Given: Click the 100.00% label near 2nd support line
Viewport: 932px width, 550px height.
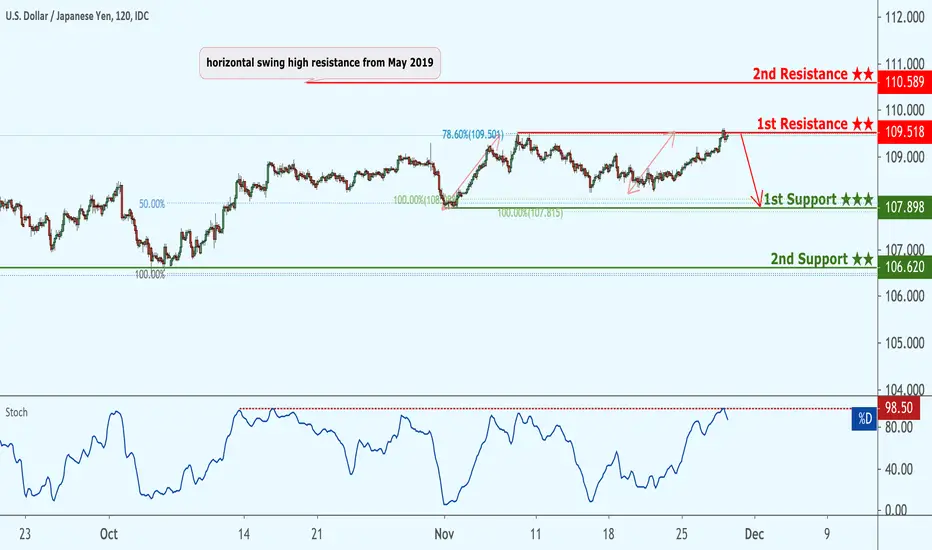Looking at the screenshot, I should (150, 275).
